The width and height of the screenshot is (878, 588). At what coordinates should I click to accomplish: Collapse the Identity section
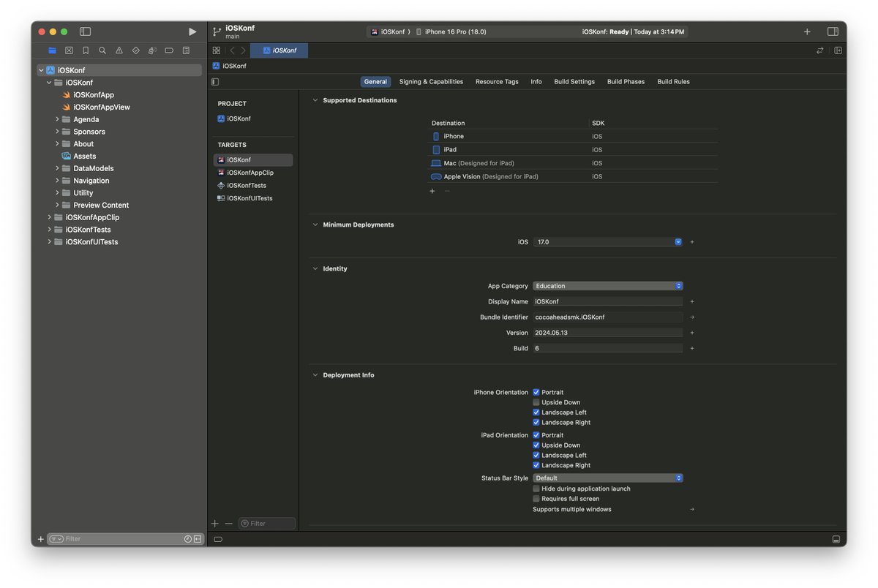pos(315,268)
